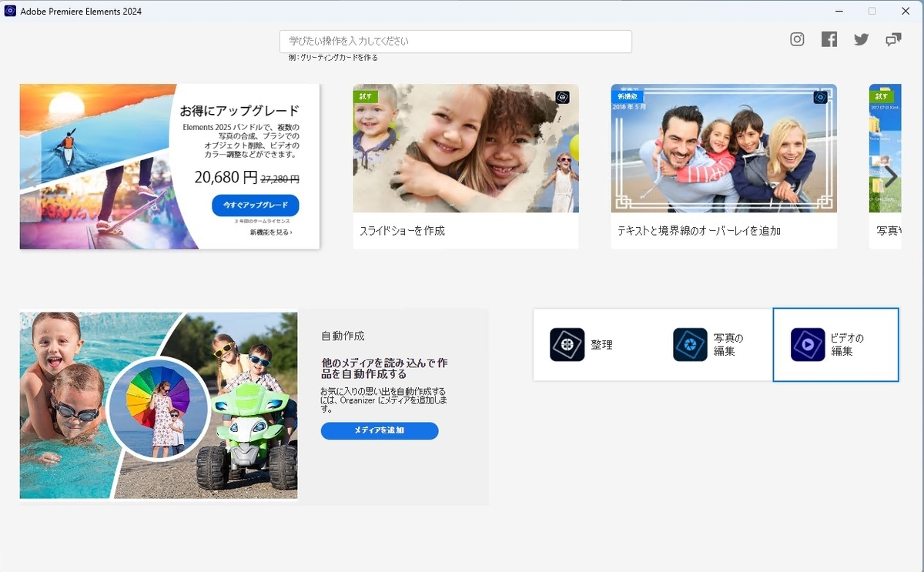This screenshot has width=924, height=572.
Task: Select the テキストと境界線のオーバーレイを追加 caption
Action: (x=699, y=231)
